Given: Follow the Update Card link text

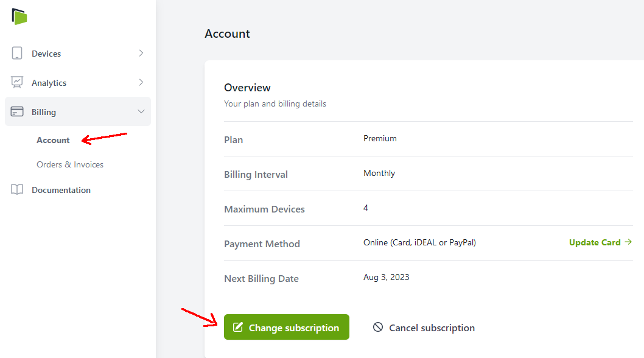Looking at the screenshot, I should click(594, 242).
